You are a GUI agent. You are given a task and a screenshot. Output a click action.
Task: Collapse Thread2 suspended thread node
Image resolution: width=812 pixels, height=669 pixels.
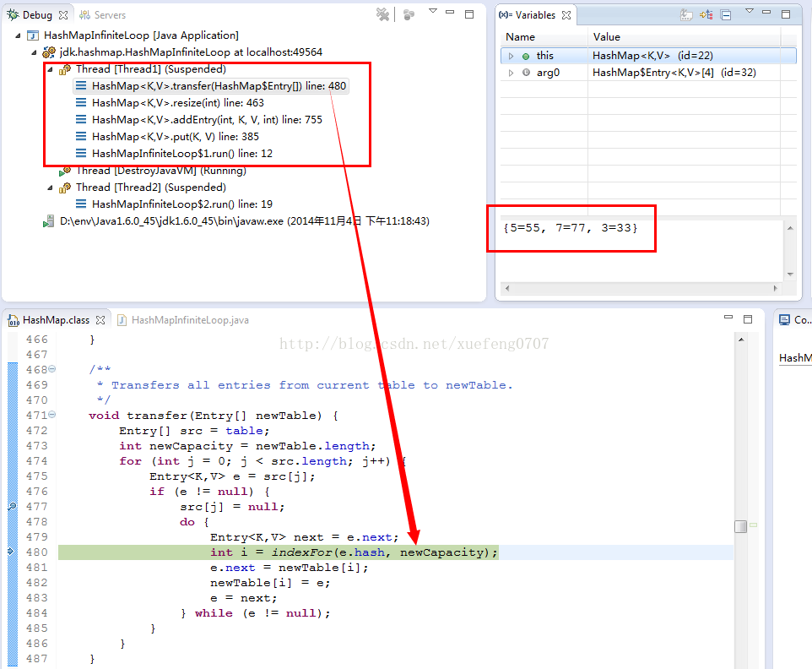coord(51,188)
